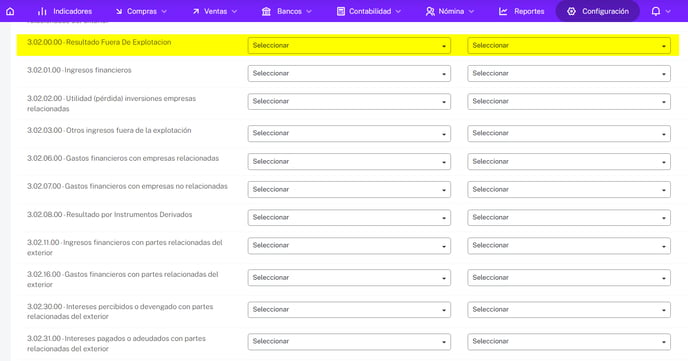Click the Reportes line chart icon

[x=503, y=11]
